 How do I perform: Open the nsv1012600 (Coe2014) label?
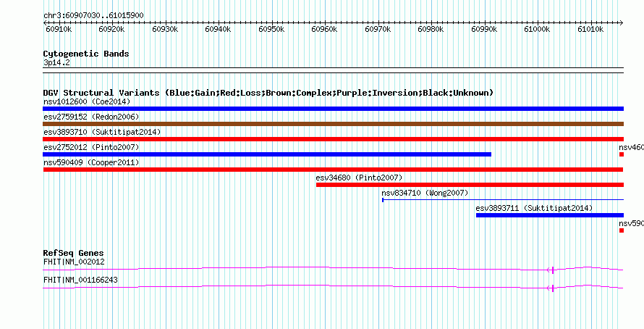tap(87, 101)
